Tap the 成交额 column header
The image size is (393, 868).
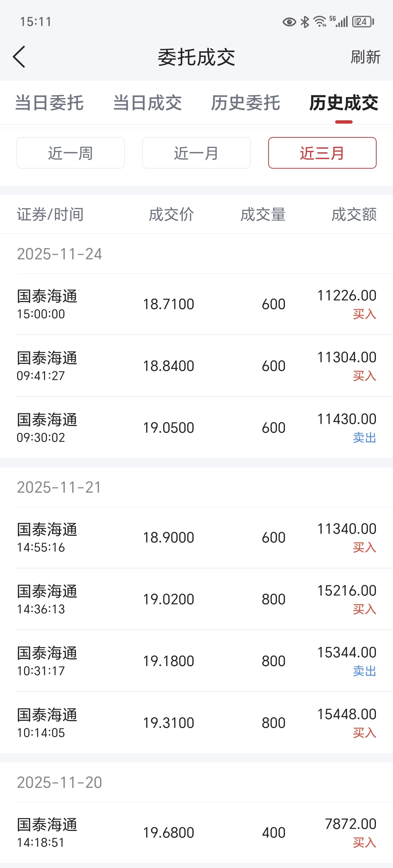pyautogui.click(x=354, y=214)
